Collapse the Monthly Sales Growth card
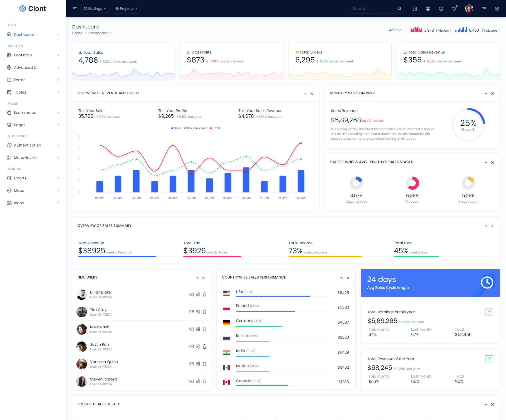Screen dimensions: 506x420 [x=486, y=94]
